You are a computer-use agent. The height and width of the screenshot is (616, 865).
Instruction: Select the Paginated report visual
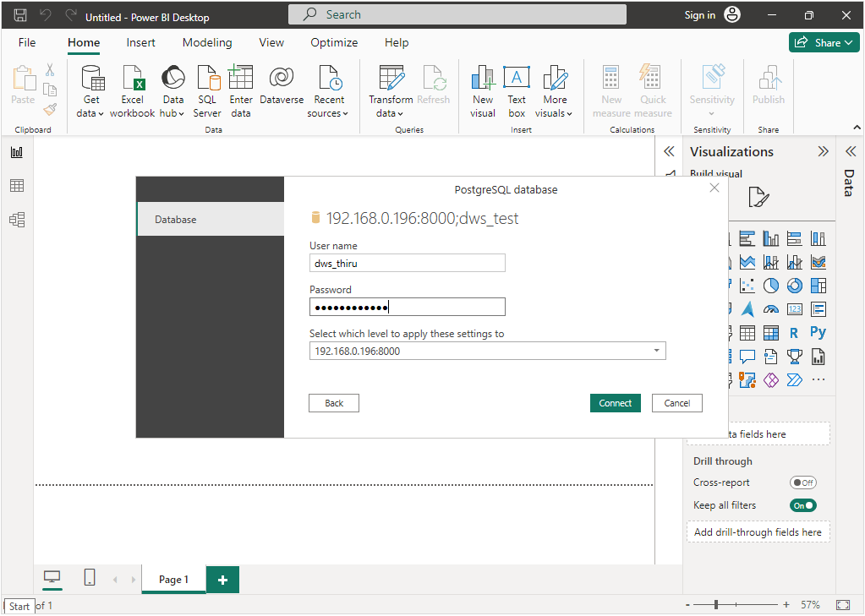[x=818, y=357]
